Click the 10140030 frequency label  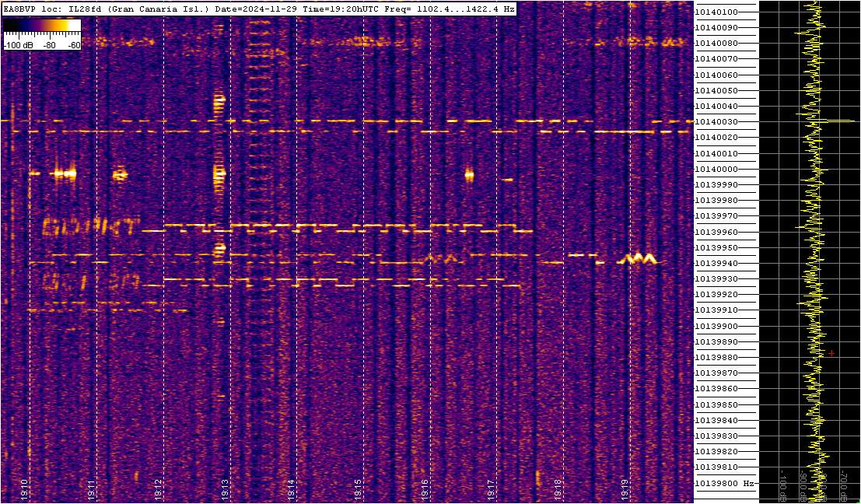click(716, 122)
